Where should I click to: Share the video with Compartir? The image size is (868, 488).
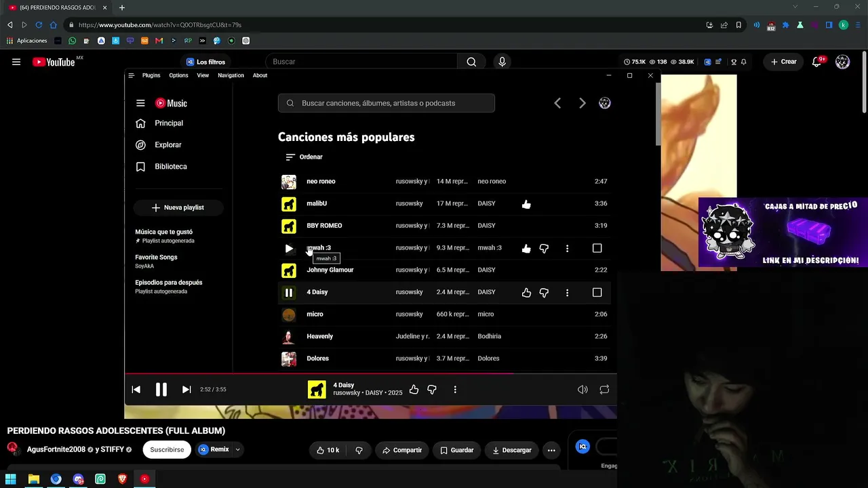coord(402,450)
